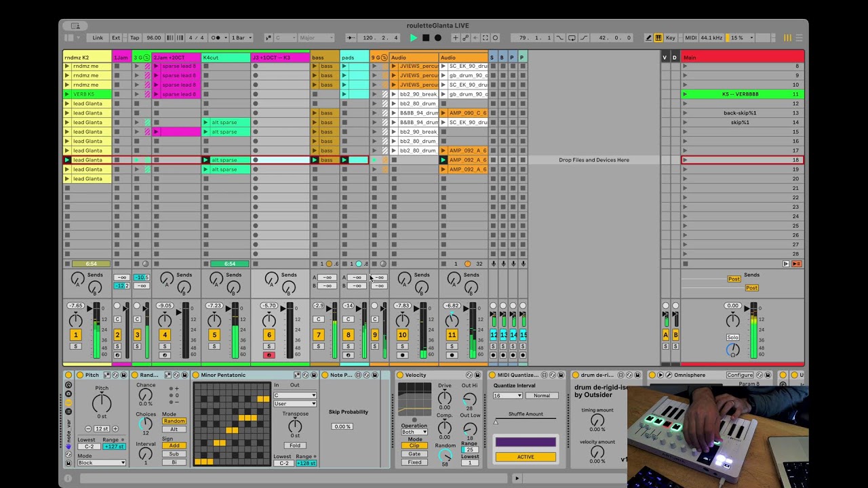Select the K4cut track header

point(226,58)
